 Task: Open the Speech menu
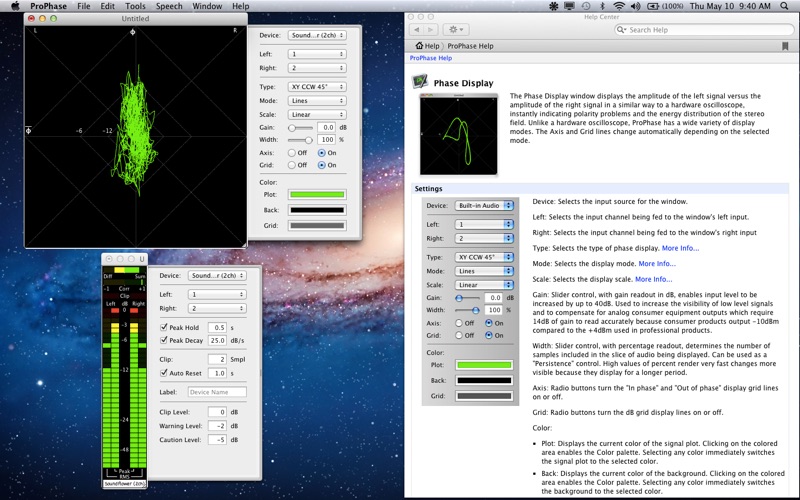click(168, 6)
